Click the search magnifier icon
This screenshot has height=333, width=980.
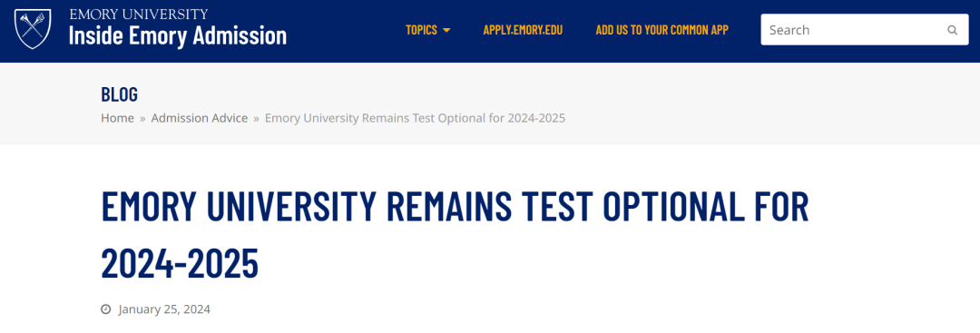coord(952,30)
